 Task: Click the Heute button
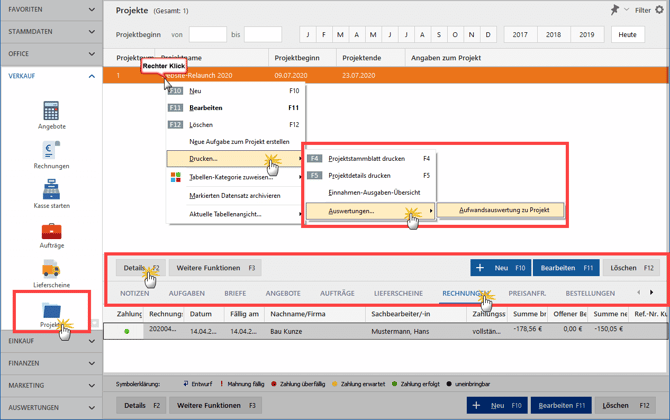(627, 35)
